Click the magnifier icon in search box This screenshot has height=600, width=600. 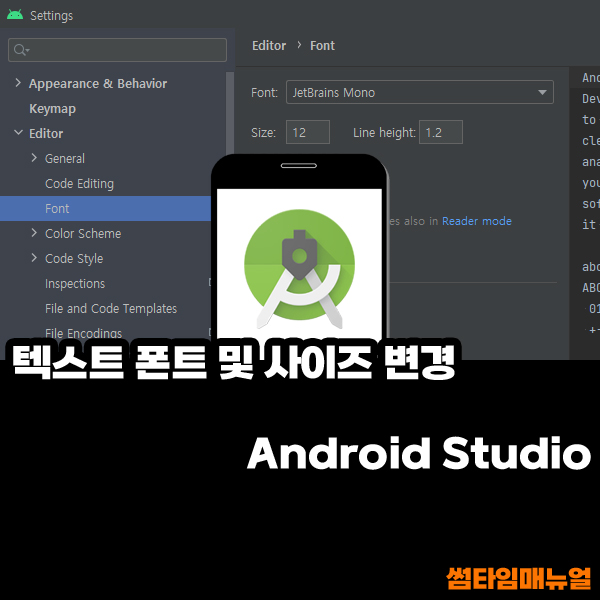click(x=20, y=50)
